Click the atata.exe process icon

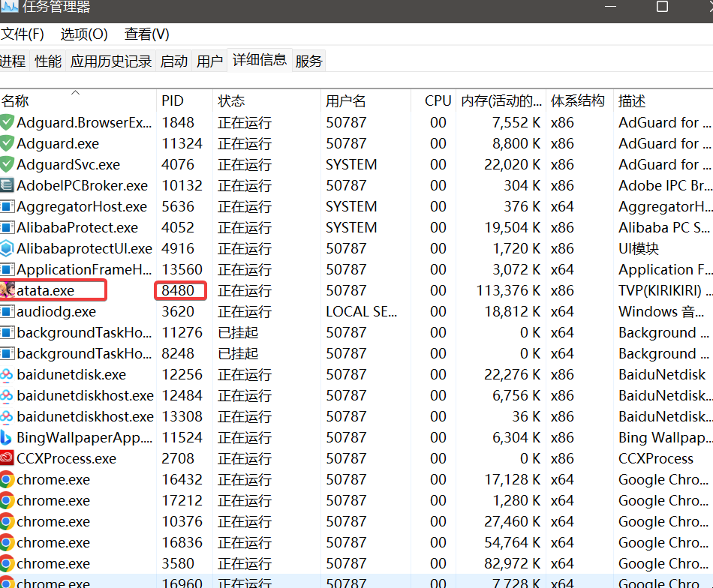[8, 290]
